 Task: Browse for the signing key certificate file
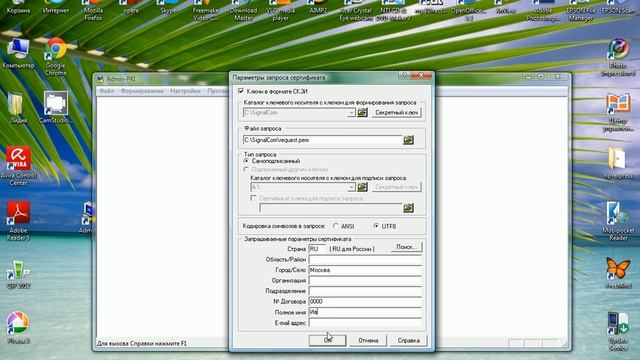[x=408, y=208]
